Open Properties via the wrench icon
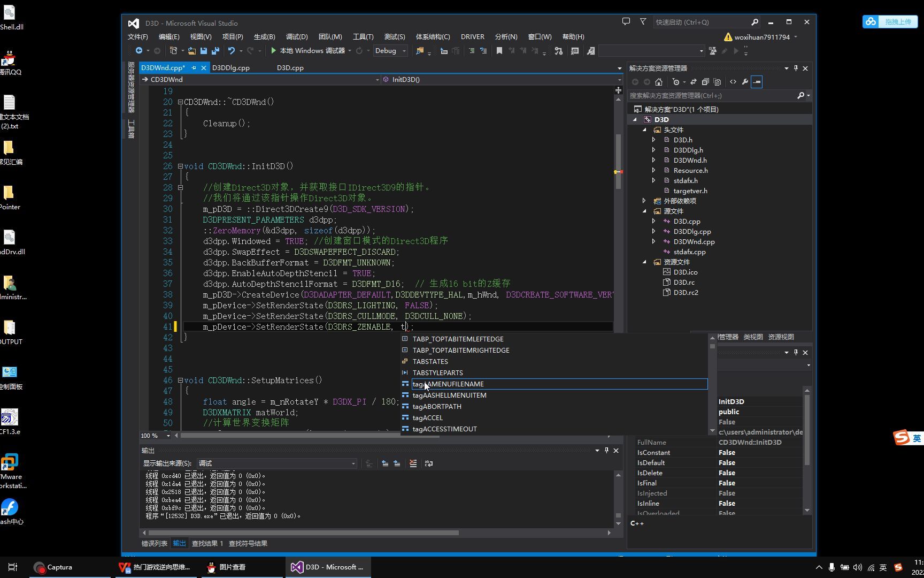 (x=745, y=82)
